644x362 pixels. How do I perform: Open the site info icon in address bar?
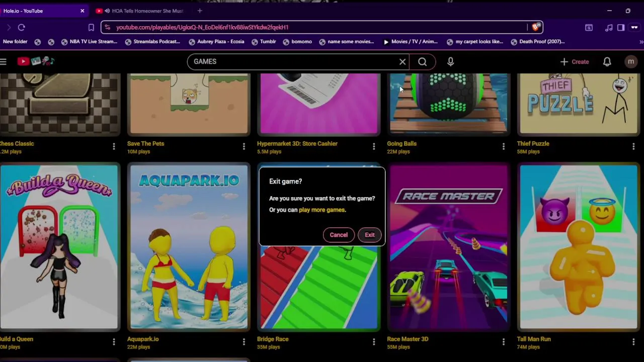click(107, 27)
